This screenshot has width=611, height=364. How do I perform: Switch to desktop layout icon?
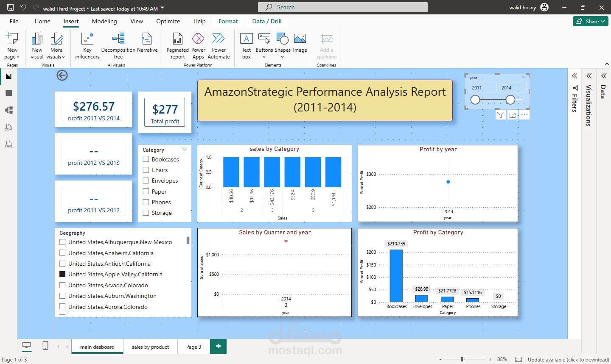point(26,346)
